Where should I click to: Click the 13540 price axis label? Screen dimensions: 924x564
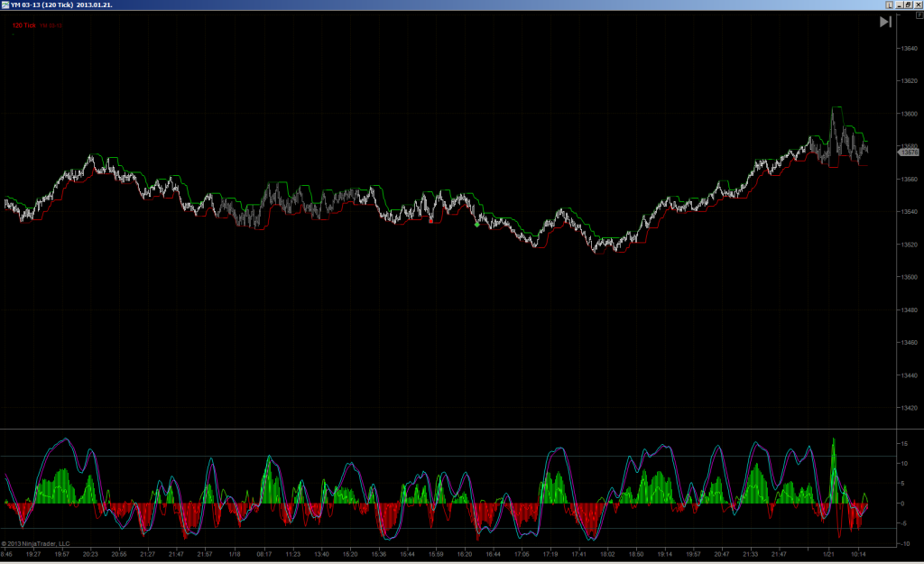(910, 211)
